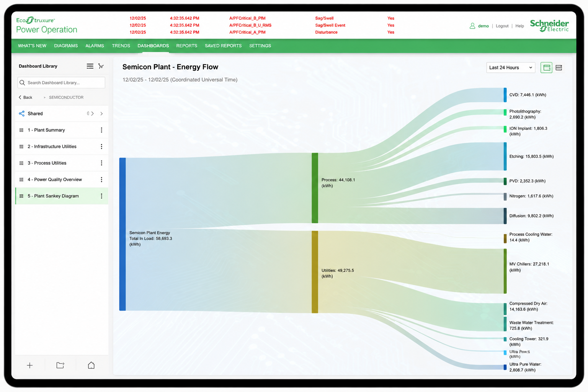Screen dimensions: 588x392
Task: Click the Etching node bar in the Sankey
Action: point(505,156)
